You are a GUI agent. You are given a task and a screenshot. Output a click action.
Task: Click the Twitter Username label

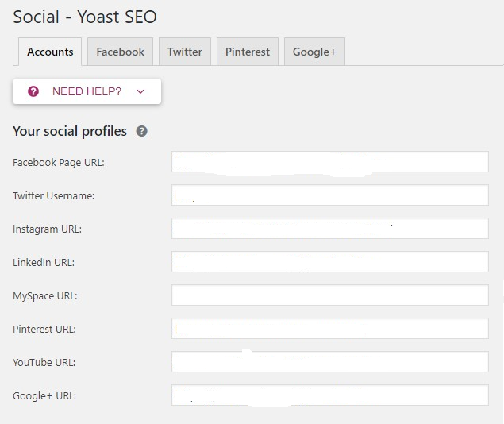[54, 196]
